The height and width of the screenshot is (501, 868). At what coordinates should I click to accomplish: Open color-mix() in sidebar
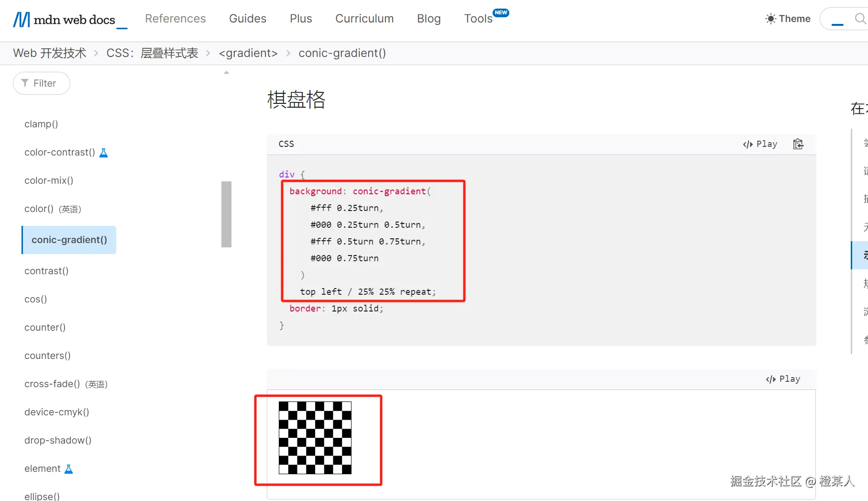49,180
